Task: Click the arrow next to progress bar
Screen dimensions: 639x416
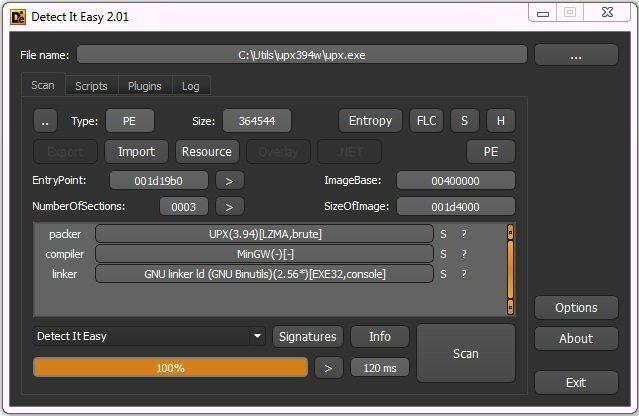Action: (328, 368)
